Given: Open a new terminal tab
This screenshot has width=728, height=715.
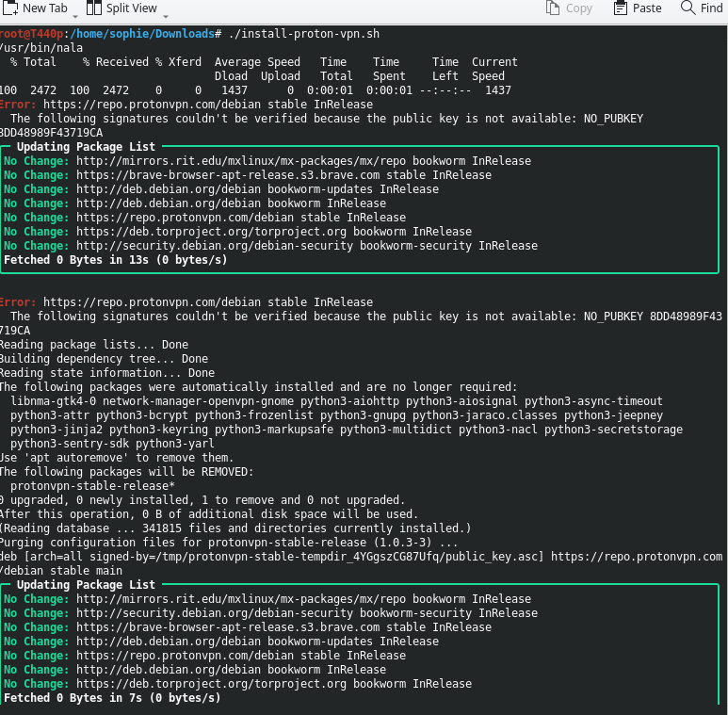Looking at the screenshot, I should coord(36,8).
